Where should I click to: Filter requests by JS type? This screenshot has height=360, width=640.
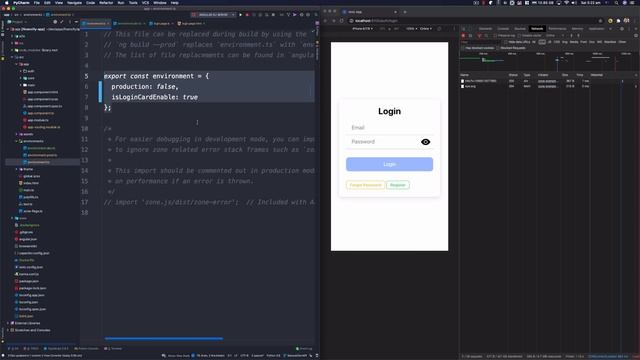tap(549, 42)
